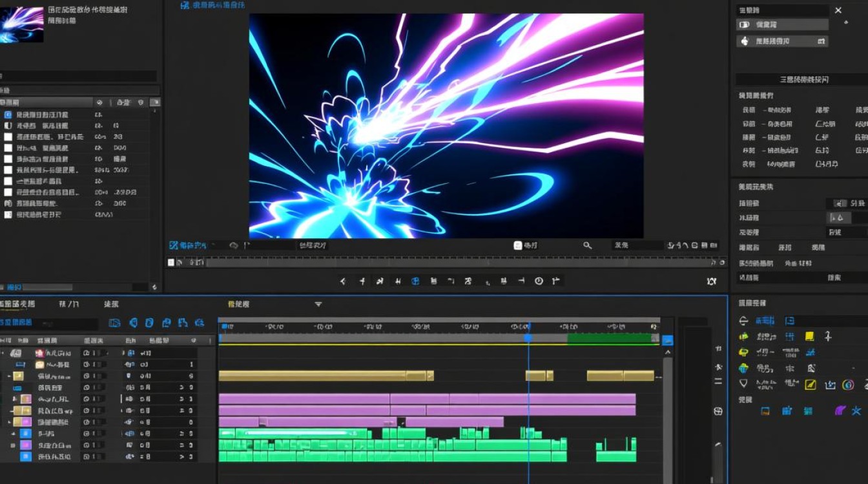The height and width of the screenshot is (484, 868).
Task: Select the second tab in the timeline panel header
Action: (68, 304)
